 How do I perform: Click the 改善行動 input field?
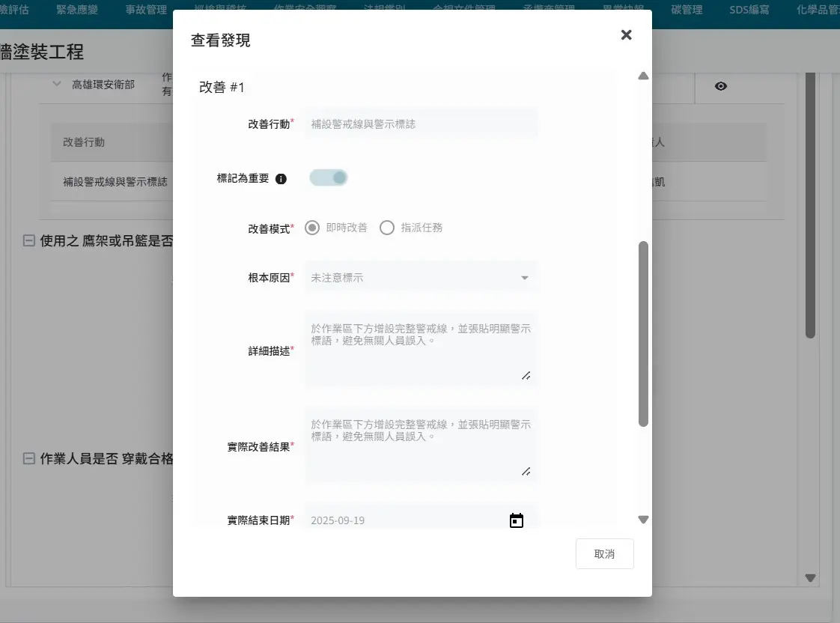click(421, 124)
